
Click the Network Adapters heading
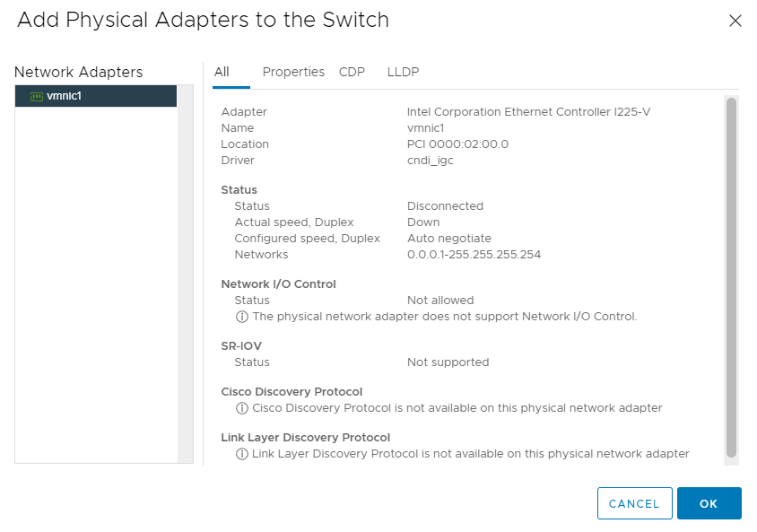tap(79, 72)
